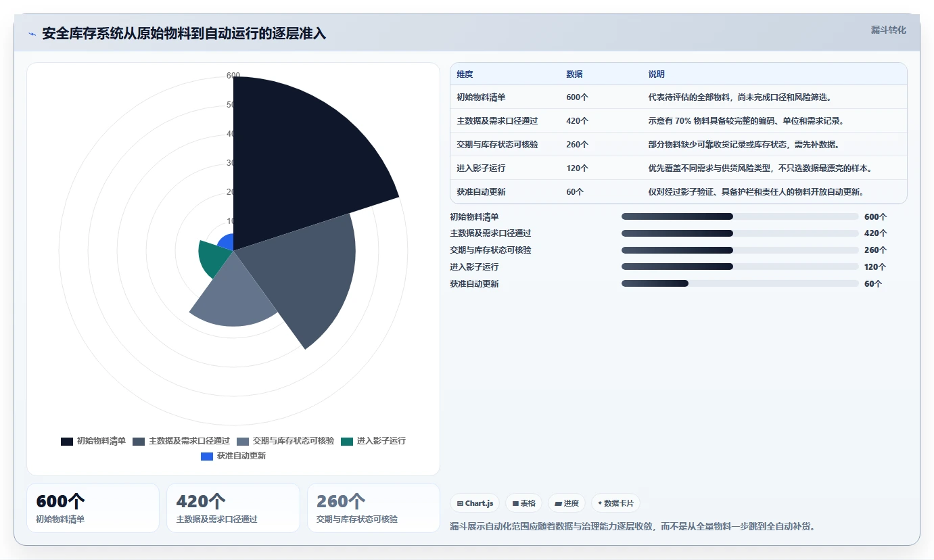
Task: Click description starting 示意有 70% 物料
Action: 746,121
